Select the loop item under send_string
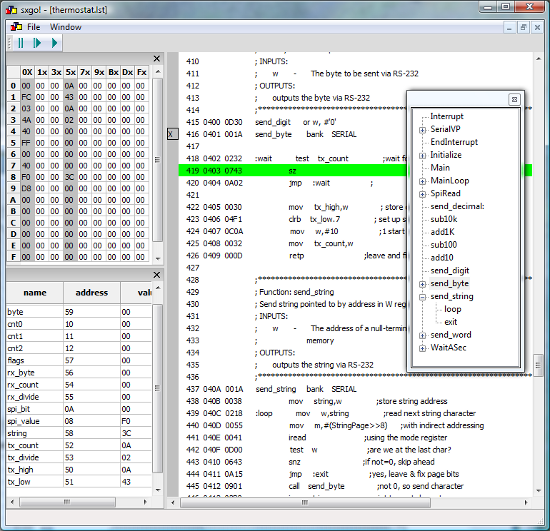Screen dimensions: 550x531 [452, 309]
